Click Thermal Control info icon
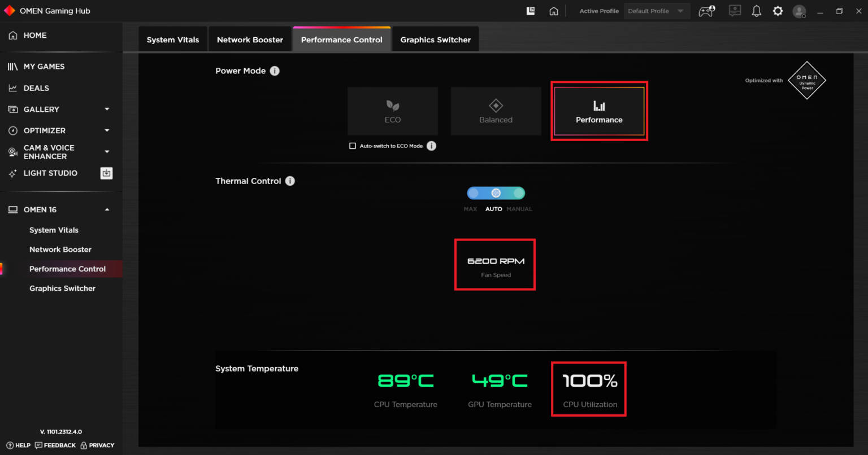Screen dimensions: 868x455 [x=290, y=181]
